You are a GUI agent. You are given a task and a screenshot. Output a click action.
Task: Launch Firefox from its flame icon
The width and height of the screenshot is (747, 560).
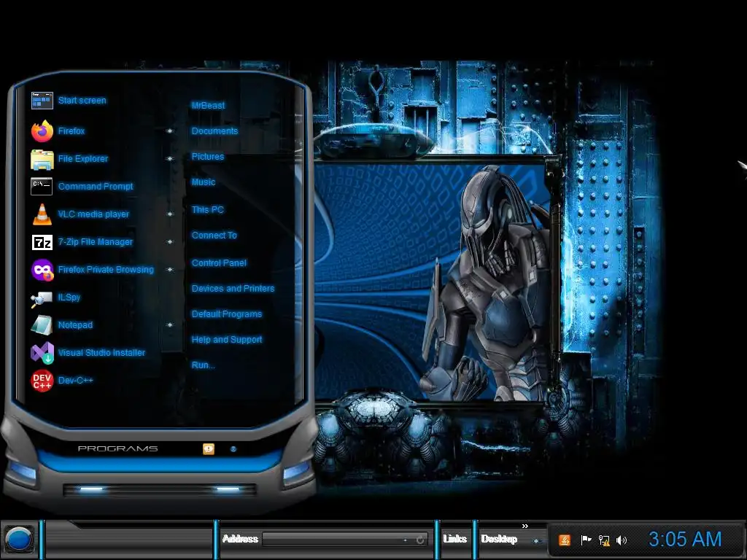pos(42,131)
